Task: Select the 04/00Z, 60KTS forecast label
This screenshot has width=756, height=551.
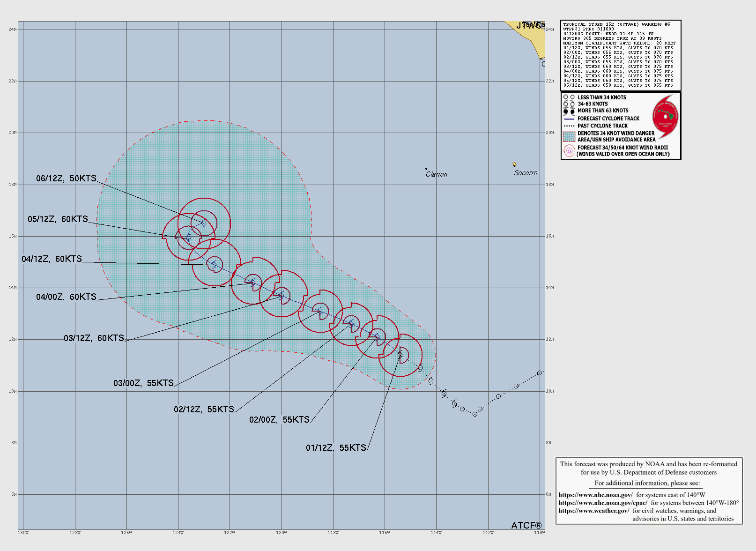Action: pos(66,297)
